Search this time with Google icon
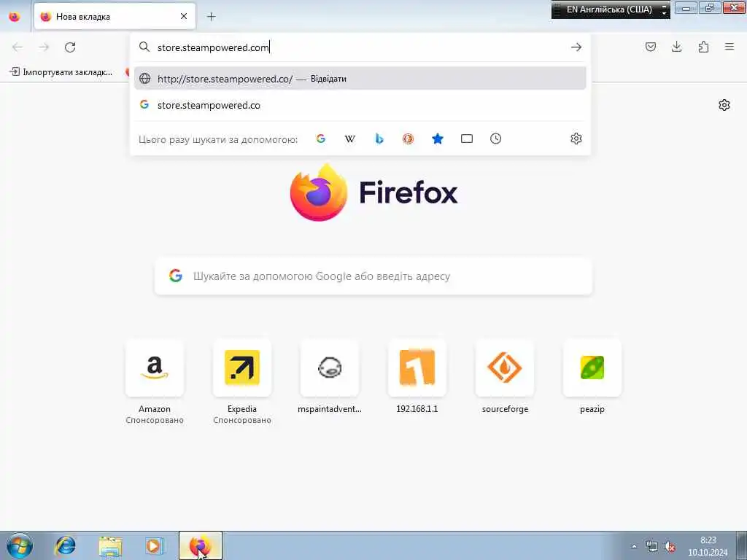This screenshot has width=747, height=560. point(321,139)
